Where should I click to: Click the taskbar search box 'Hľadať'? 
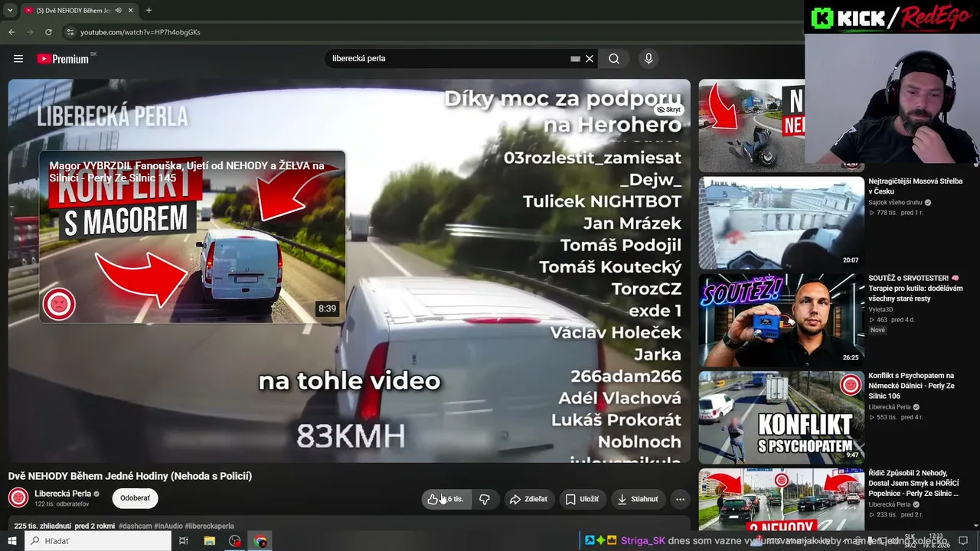(98, 541)
